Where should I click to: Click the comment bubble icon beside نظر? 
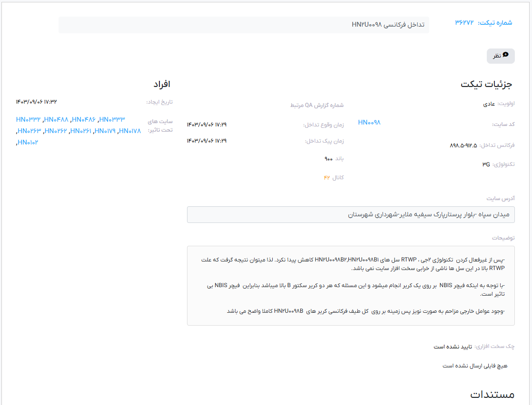coord(505,55)
